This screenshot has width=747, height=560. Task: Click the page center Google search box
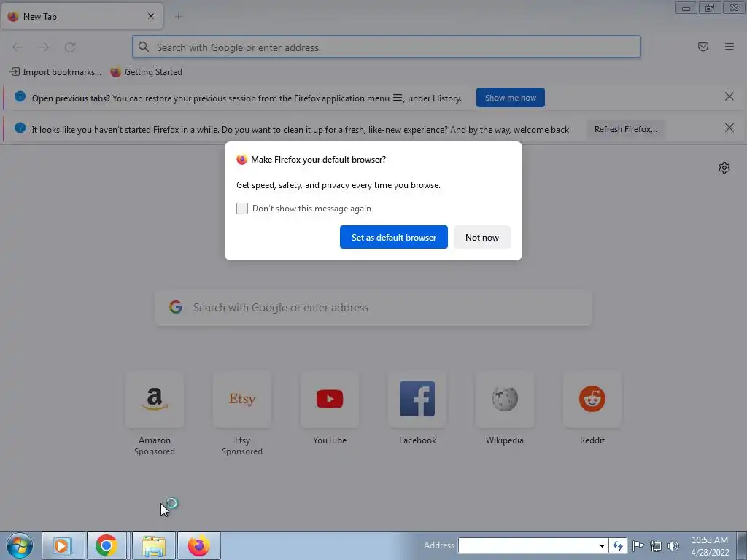pyautogui.click(x=373, y=308)
